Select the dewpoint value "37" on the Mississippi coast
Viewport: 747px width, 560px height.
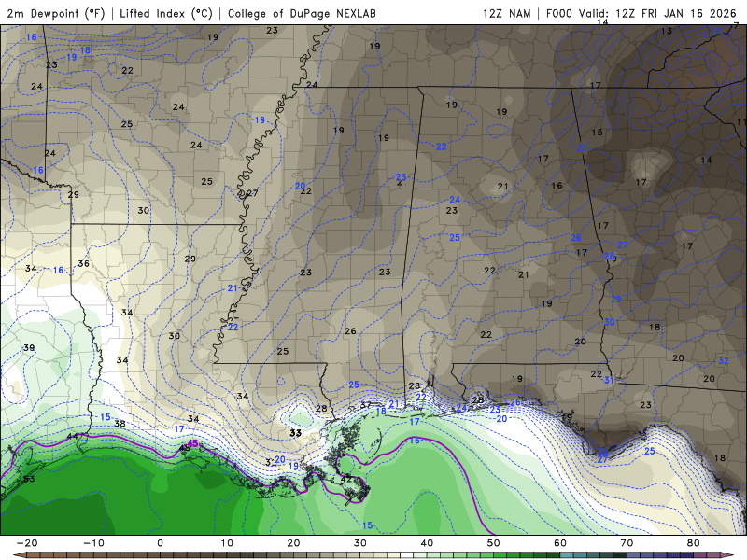pos(365,405)
